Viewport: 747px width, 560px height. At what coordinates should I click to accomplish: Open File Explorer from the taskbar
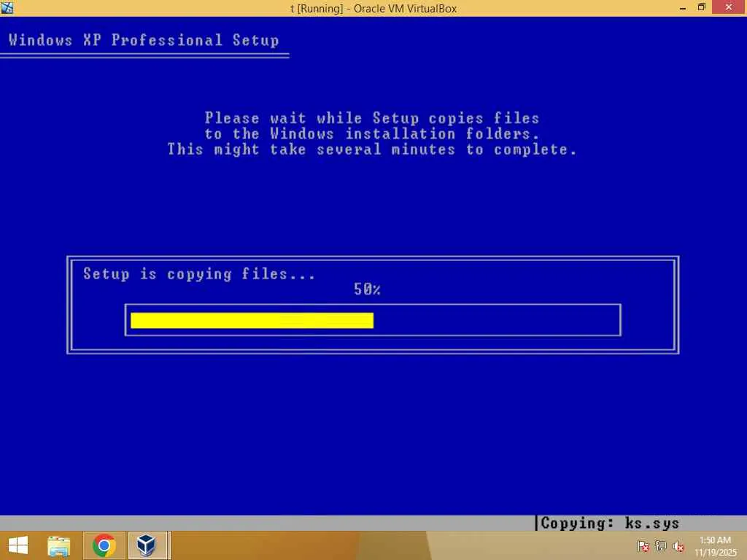point(59,545)
